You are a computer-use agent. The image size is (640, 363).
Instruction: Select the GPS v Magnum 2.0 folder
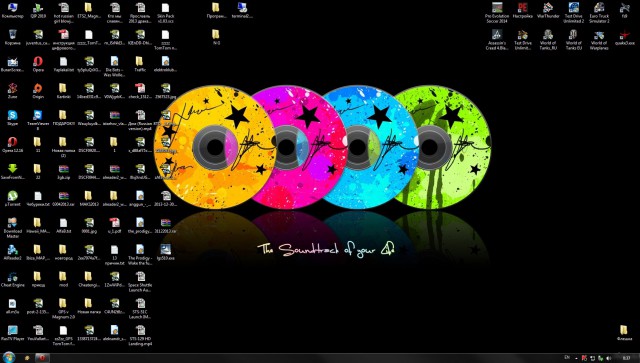tap(63, 309)
